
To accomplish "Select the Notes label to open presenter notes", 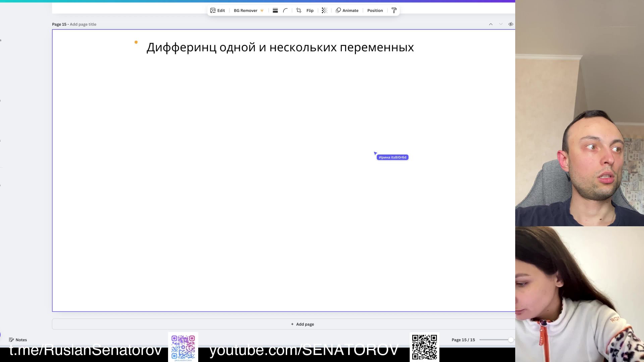I will (x=21, y=340).
